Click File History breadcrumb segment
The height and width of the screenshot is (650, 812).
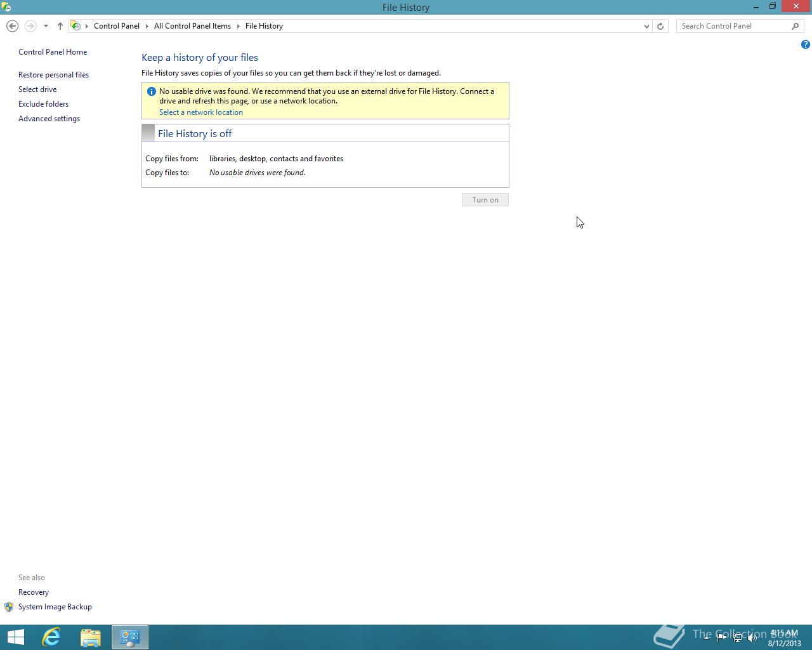click(x=264, y=26)
